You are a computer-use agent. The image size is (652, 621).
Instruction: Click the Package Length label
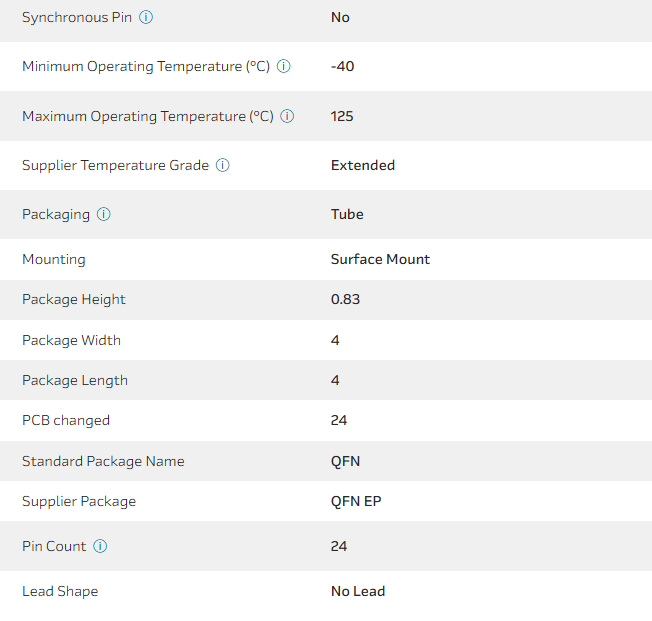point(75,380)
